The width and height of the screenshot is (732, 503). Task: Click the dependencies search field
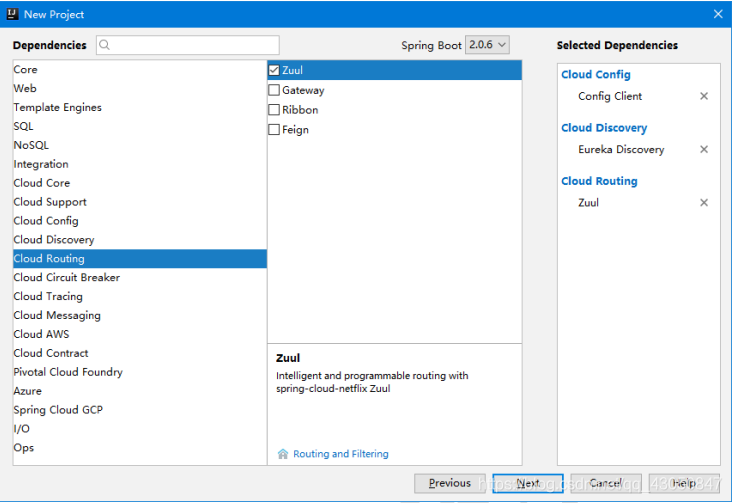click(x=188, y=45)
